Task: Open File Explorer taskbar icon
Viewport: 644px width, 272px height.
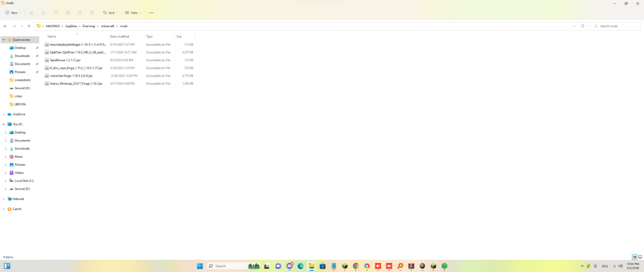Action: click(311, 266)
